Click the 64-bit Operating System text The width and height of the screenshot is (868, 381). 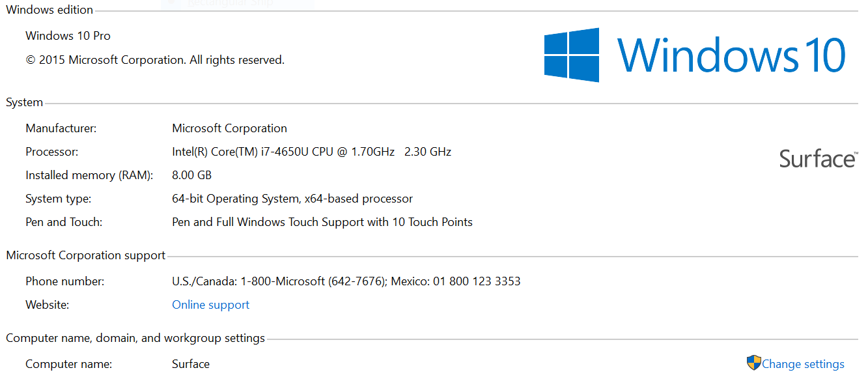292,199
